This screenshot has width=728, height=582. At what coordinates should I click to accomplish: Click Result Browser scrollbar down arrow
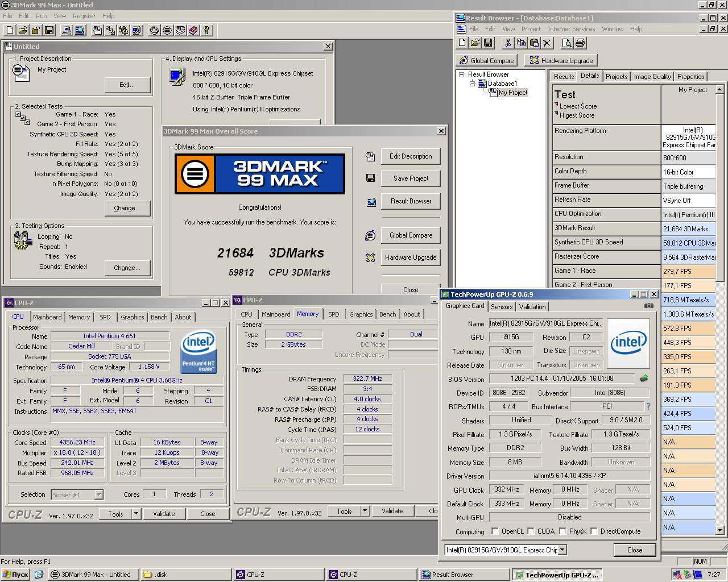[x=719, y=530]
